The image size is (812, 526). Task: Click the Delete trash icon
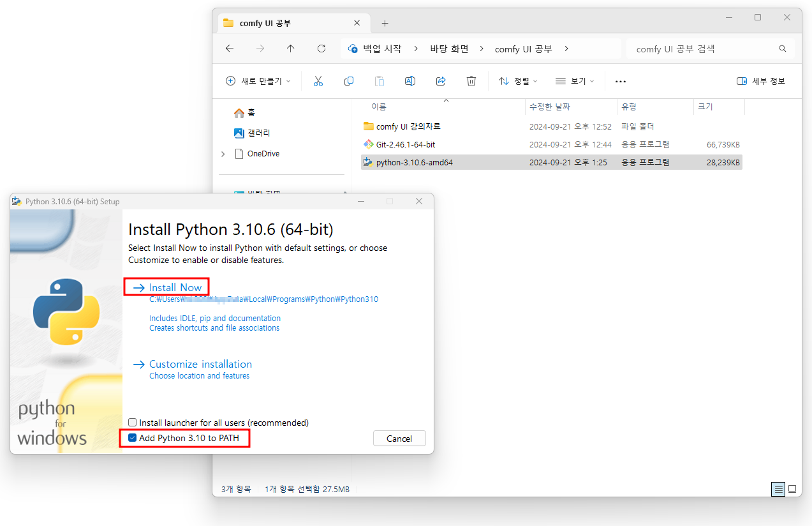coord(471,81)
